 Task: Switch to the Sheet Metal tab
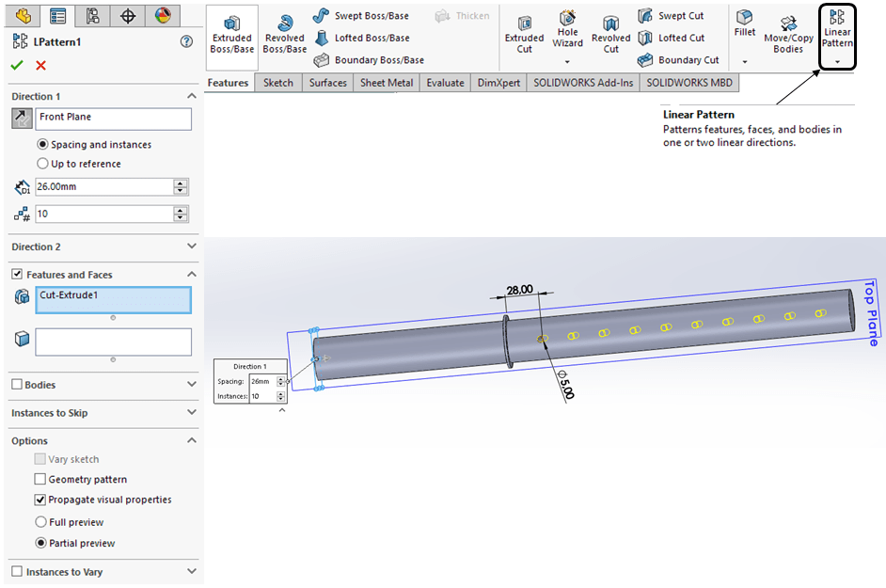tap(387, 83)
